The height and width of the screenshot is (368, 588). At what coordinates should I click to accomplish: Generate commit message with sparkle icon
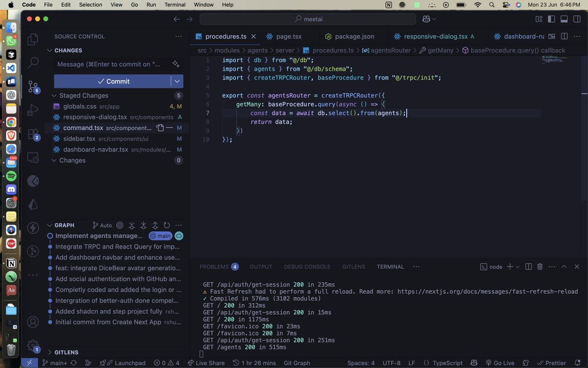click(x=176, y=64)
